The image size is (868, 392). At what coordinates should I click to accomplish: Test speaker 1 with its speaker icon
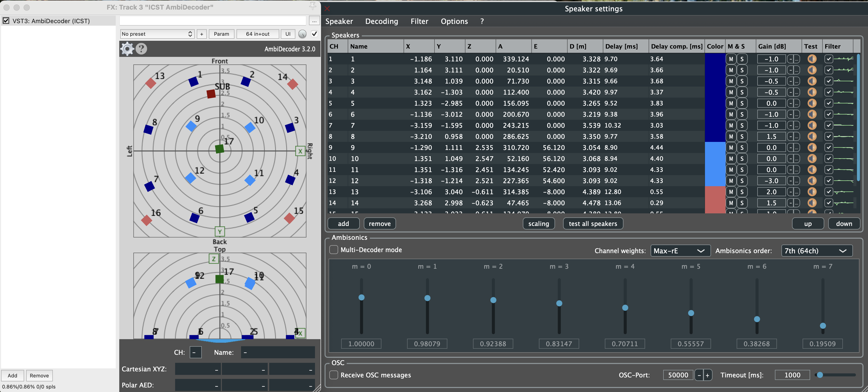point(812,59)
